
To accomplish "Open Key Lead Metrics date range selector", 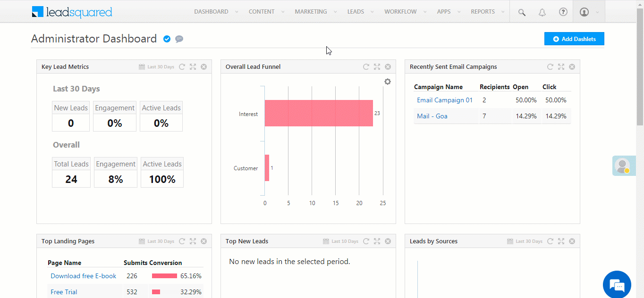I will pos(157,67).
